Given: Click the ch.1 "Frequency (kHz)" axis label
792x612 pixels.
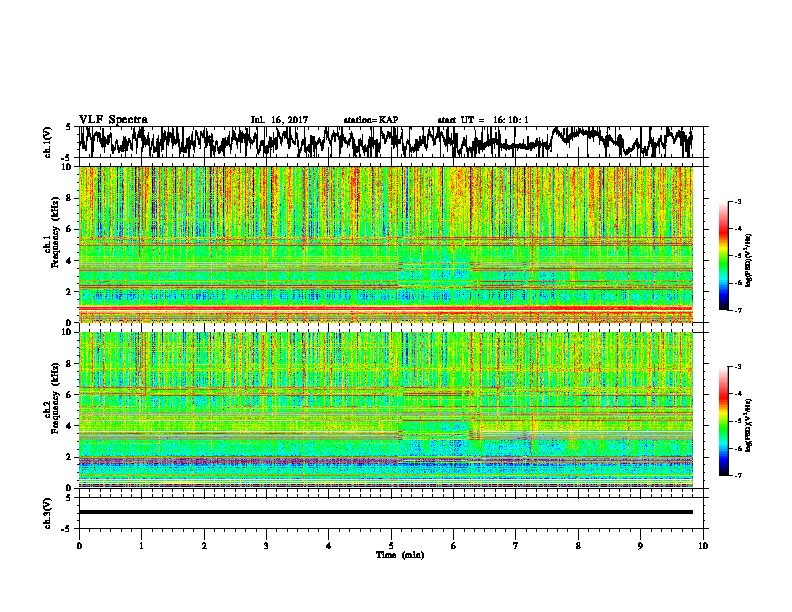Looking at the screenshot, I should 56,232.
